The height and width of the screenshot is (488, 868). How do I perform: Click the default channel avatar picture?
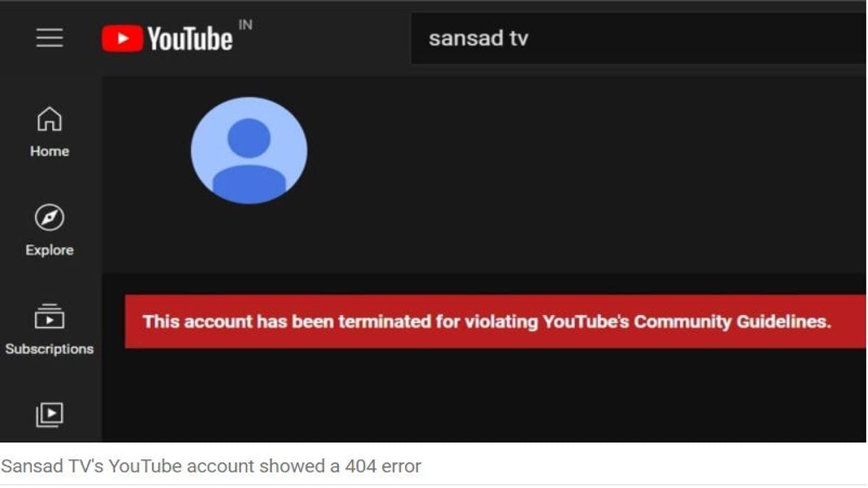click(x=249, y=150)
